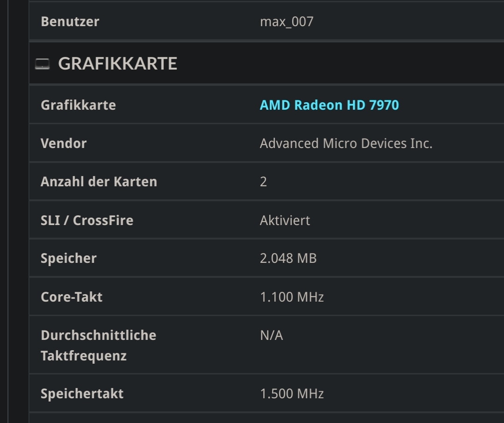Click the GRAFIKKARTE section header
The image size is (504, 423).
[x=118, y=63]
